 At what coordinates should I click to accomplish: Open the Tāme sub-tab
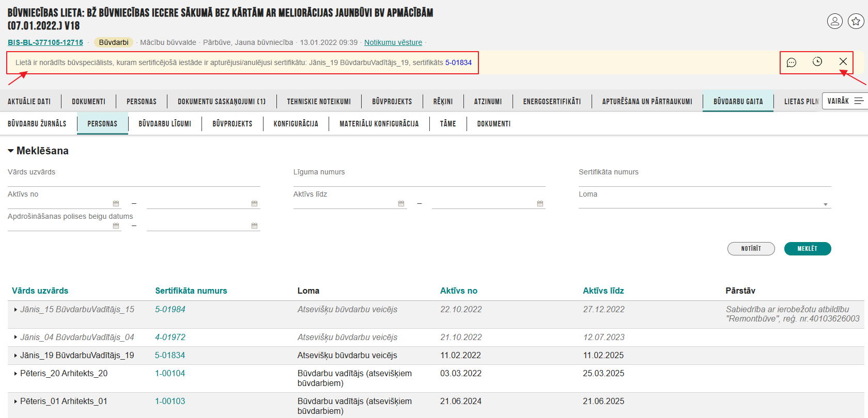tap(448, 124)
